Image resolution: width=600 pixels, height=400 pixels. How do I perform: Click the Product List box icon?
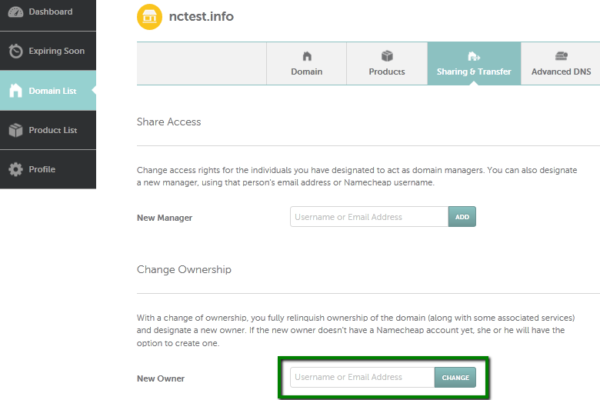(x=16, y=130)
